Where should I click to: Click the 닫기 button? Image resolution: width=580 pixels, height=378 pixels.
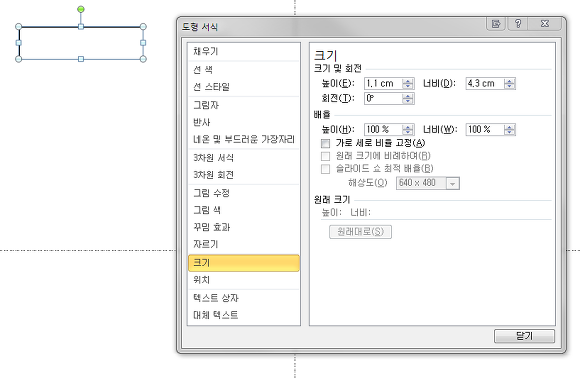[x=524, y=336]
